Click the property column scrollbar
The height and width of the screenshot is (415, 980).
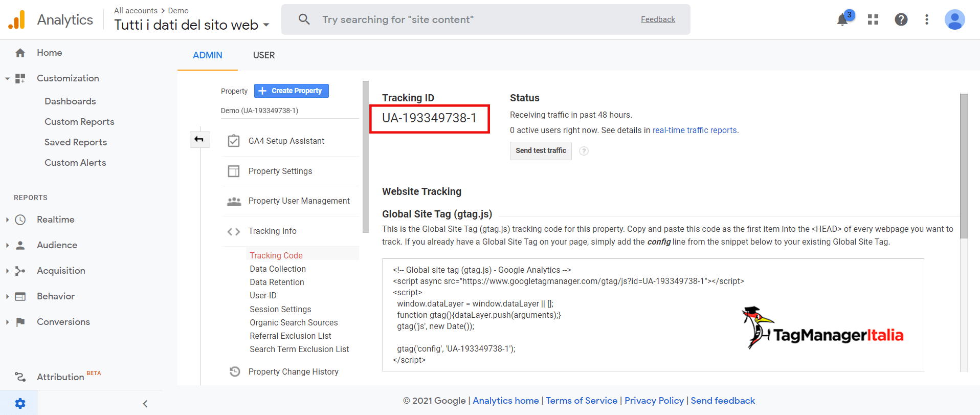tap(366, 157)
